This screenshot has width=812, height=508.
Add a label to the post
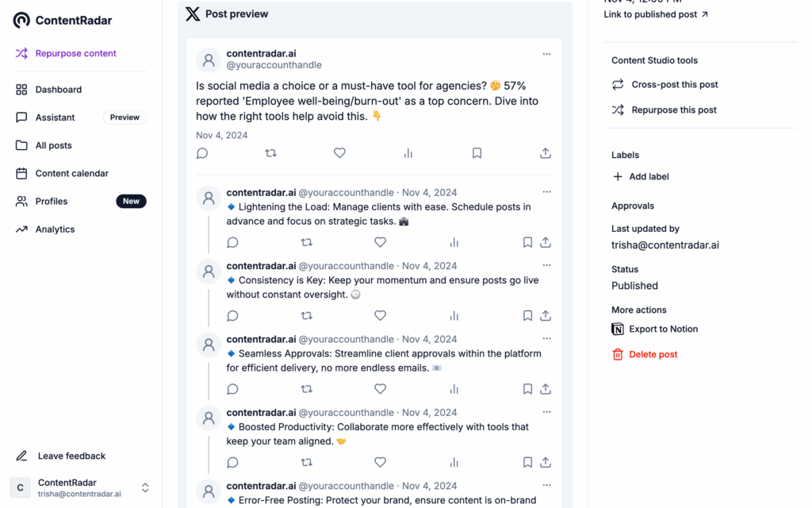point(648,177)
